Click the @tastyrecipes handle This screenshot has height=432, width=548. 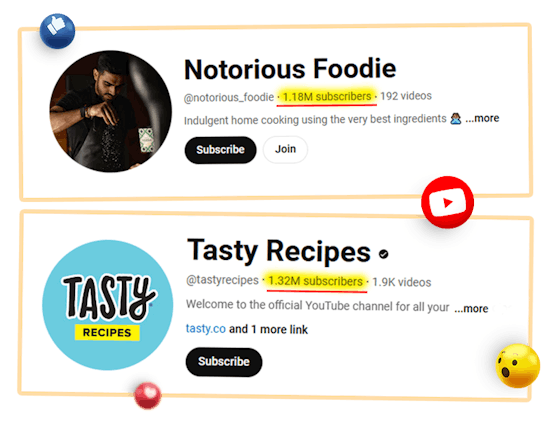tap(222, 280)
